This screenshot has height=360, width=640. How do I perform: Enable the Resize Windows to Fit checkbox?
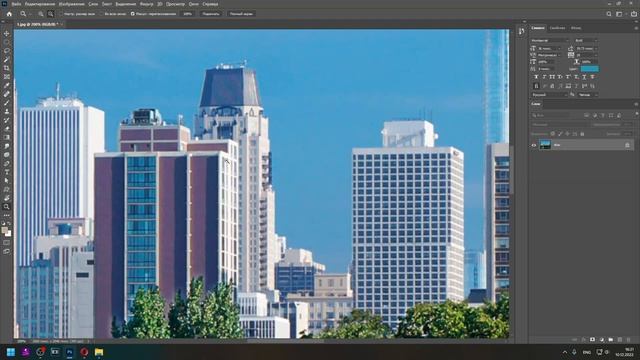[x=61, y=14]
